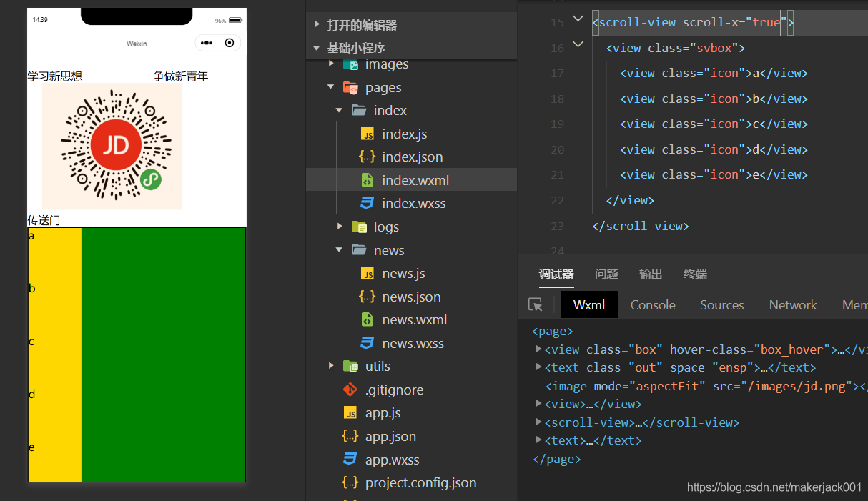Click the 争做新青年 text in simulator
Viewport: 868px width, 501px height.
[x=180, y=76]
